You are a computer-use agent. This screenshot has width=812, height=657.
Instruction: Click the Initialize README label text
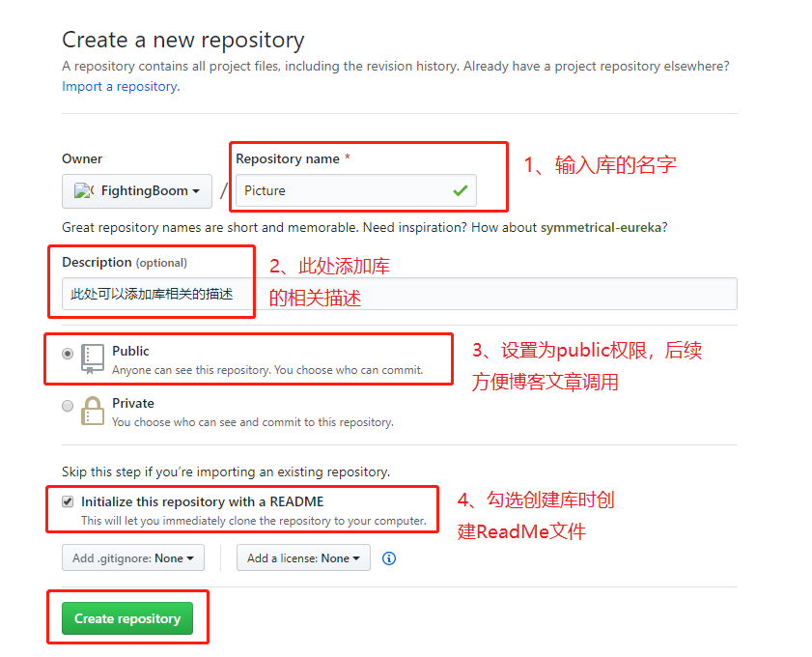pos(203,501)
